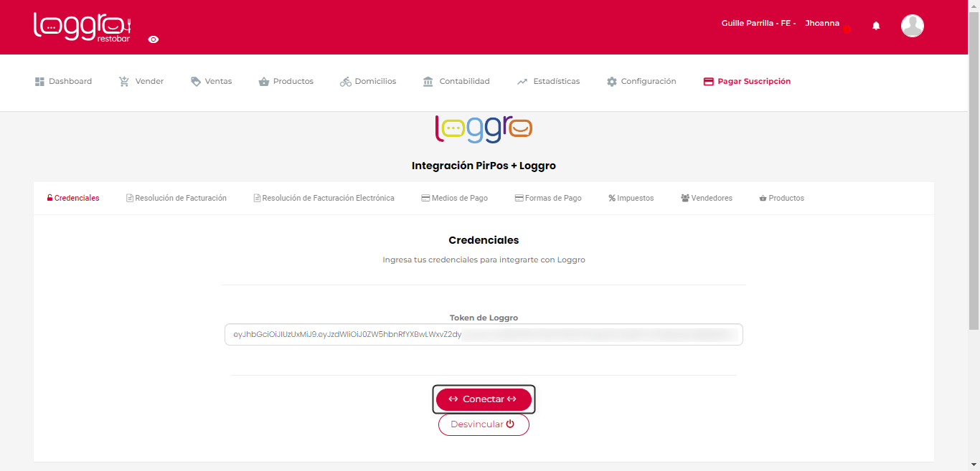Switch to the Impuestos tab
980x471 pixels.
point(631,198)
